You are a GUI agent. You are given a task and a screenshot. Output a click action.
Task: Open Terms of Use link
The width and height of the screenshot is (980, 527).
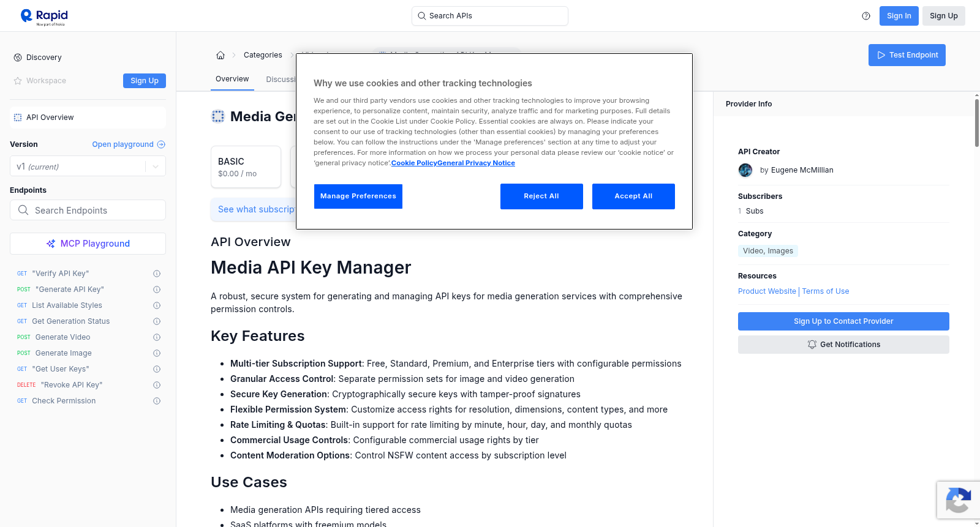click(x=826, y=291)
